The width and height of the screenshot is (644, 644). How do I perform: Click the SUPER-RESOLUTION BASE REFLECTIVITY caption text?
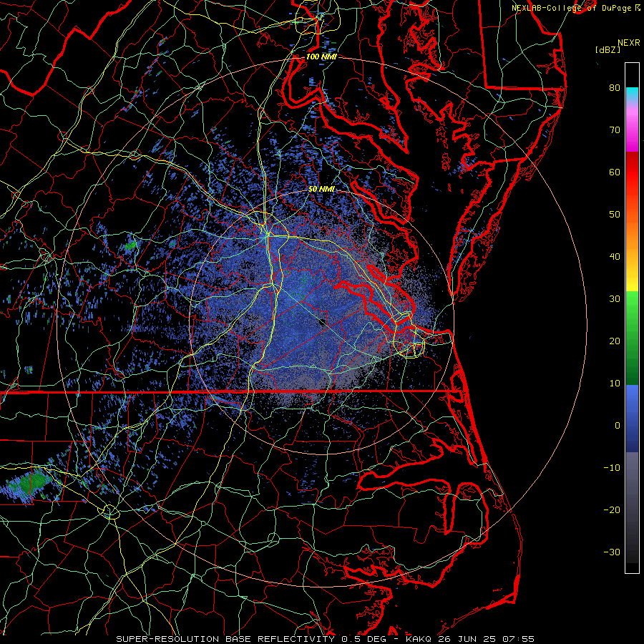pos(225,639)
